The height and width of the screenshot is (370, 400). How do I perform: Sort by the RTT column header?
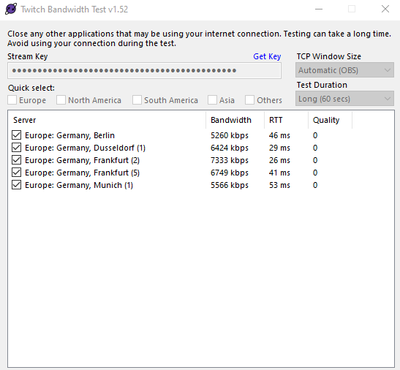(287, 120)
